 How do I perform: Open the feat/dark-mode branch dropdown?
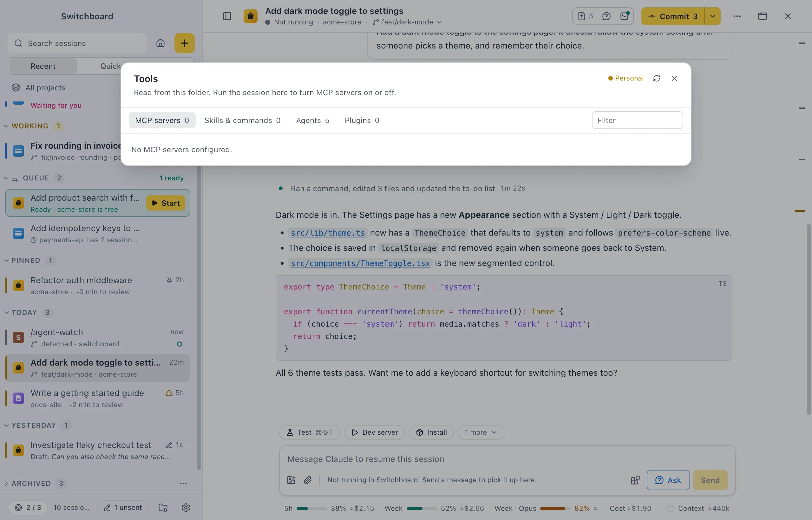407,22
